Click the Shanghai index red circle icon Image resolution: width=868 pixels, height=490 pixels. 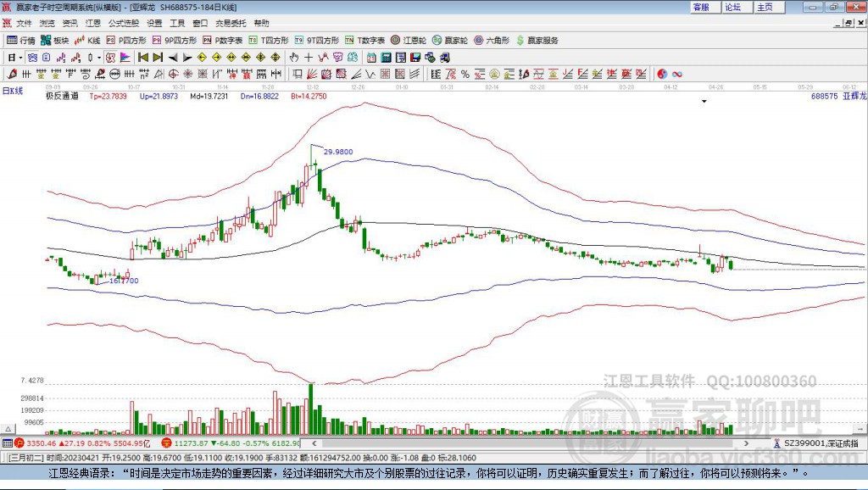tap(20, 443)
